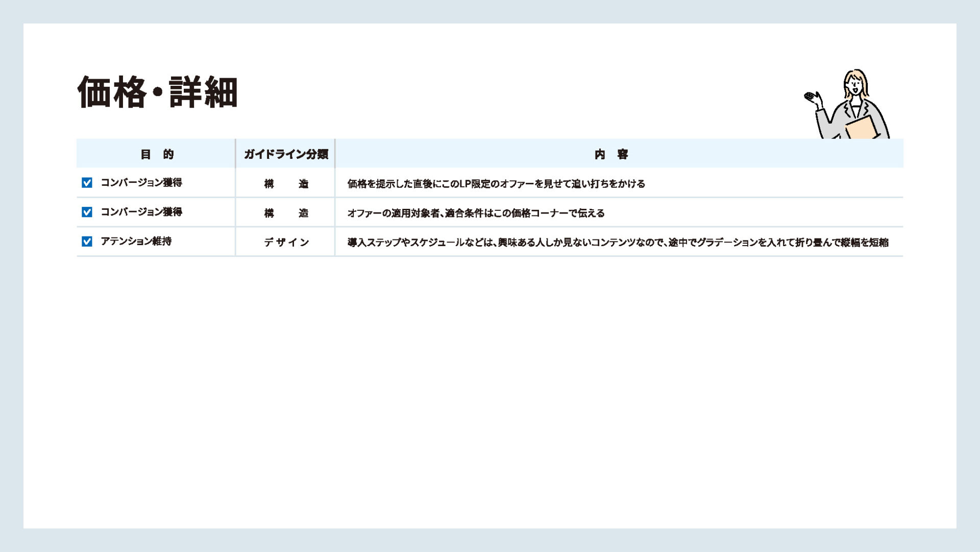This screenshot has height=552, width=980.
Task: Click 構造 in the オファーの適用対象者 row
Action: [x=286, y=213]
